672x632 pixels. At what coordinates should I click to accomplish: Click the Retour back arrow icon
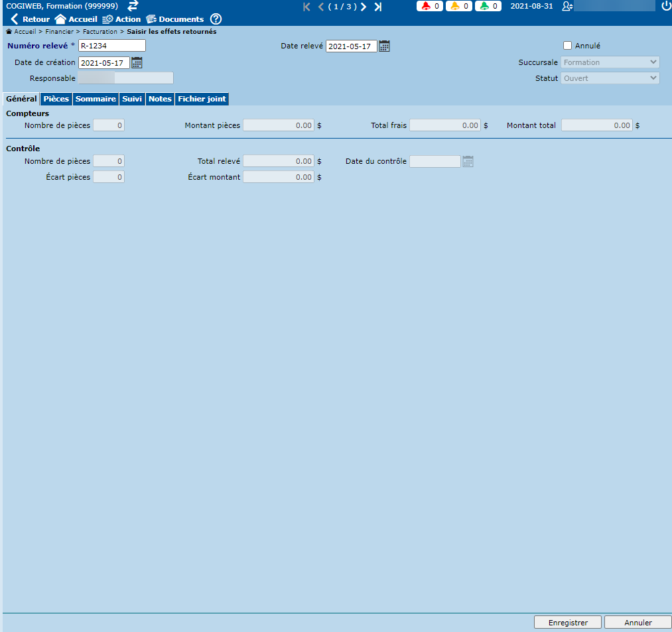pos(15,19)
